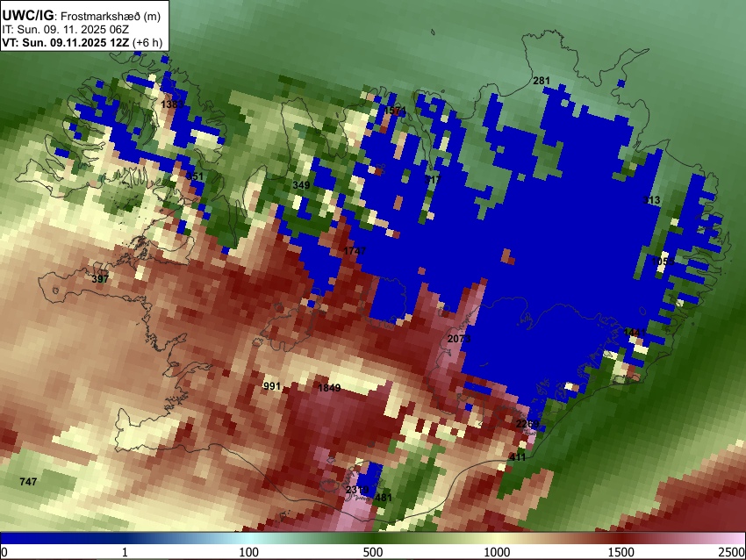The height and width of the screenshot is (560, 746).
Task: Click the map value 991
Action: [272, 386]
